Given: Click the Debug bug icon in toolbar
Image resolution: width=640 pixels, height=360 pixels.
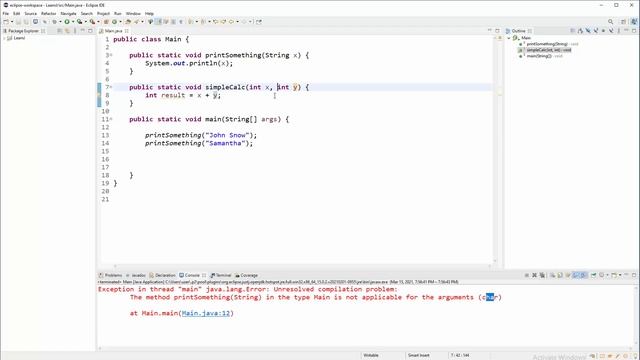Looking at the screenshot, I should click(x=55, y=22).
